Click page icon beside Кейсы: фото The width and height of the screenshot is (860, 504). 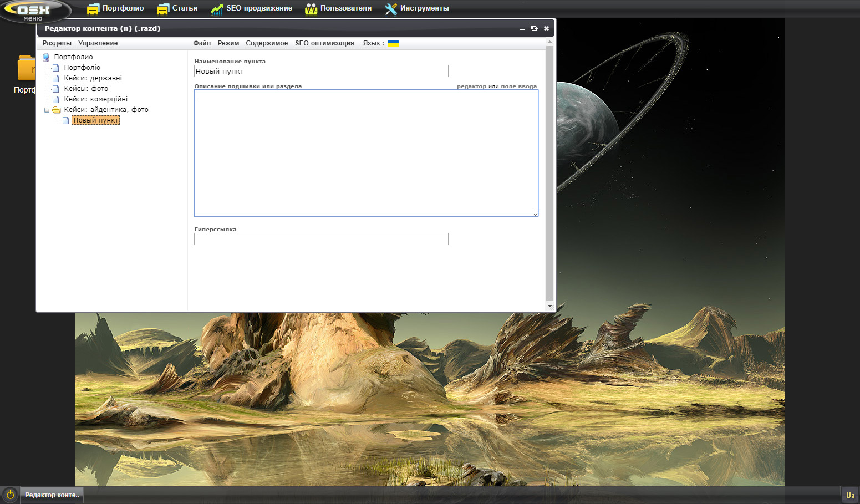tap(55, 89)
